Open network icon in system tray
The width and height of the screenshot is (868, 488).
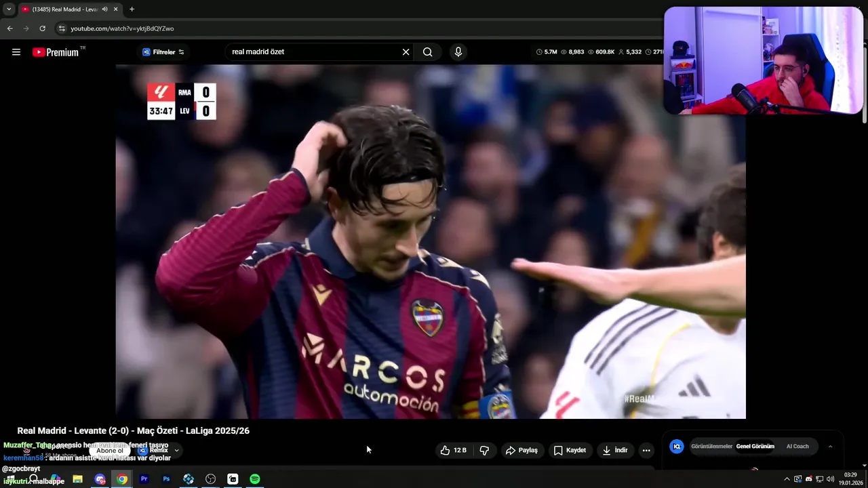click(819, 479)
